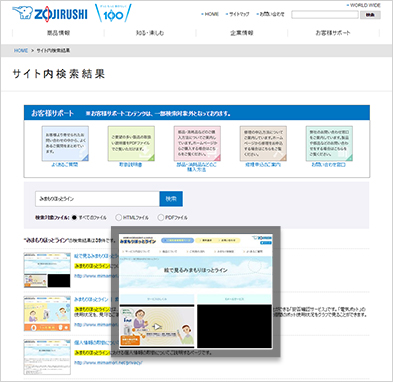
Task: Open the HOME link in top header
Action: pyautogui.click(x=212, y=14)
